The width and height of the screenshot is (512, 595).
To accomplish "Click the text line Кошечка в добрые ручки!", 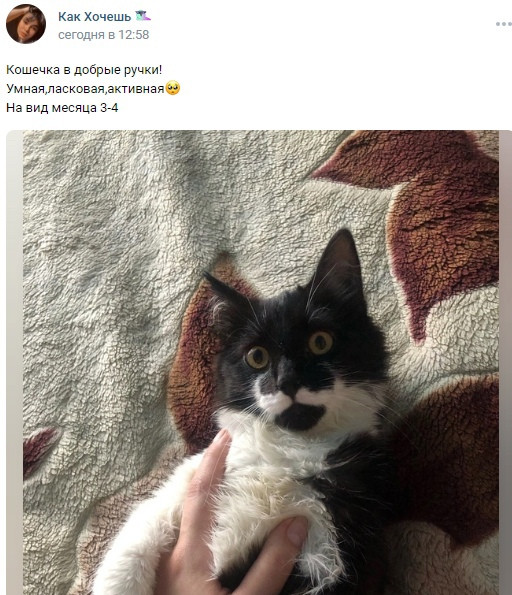I will [84, 70].
